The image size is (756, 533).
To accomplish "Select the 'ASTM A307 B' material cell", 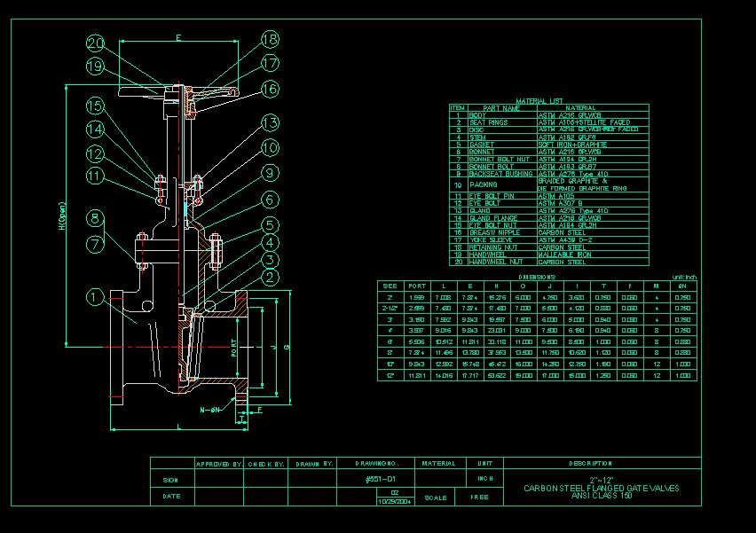I will (560, 203).
